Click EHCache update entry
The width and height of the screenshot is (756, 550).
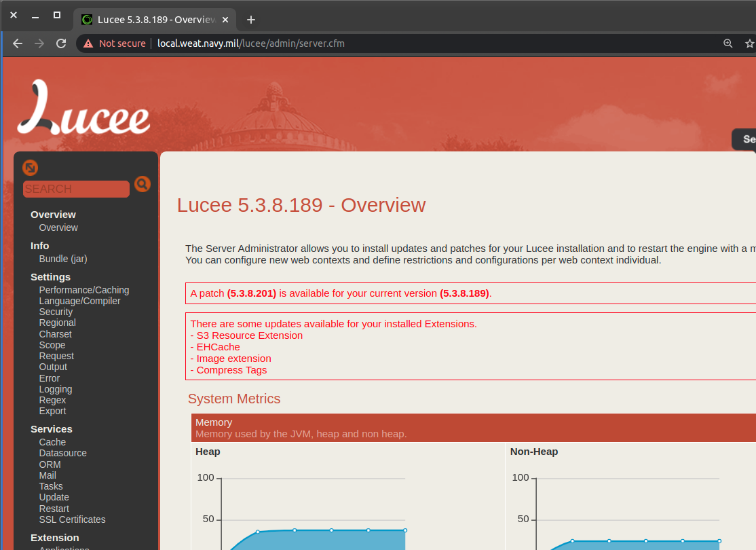pos(218,348)
